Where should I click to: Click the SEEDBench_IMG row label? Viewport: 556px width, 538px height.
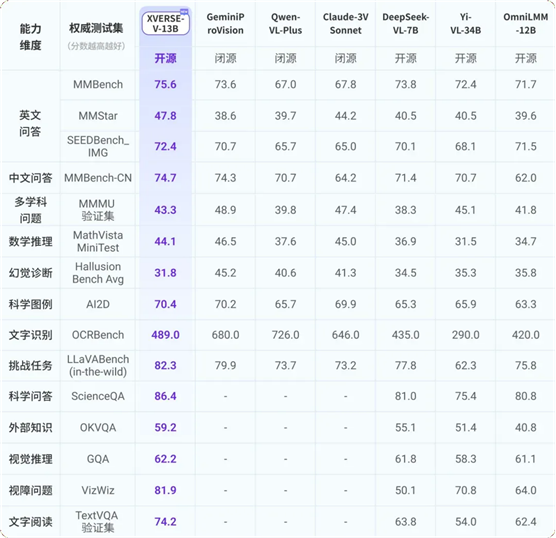pyautogui.click(x=98, y=146)
